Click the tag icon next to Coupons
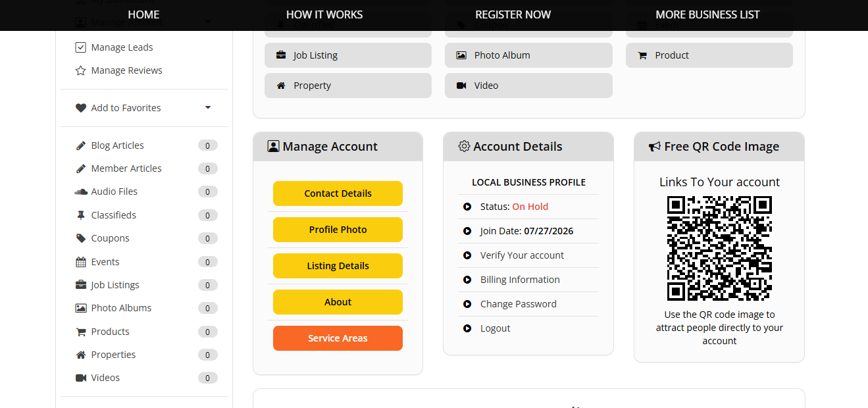This screenshot has width=868, height=408. (x=81, y=238)
